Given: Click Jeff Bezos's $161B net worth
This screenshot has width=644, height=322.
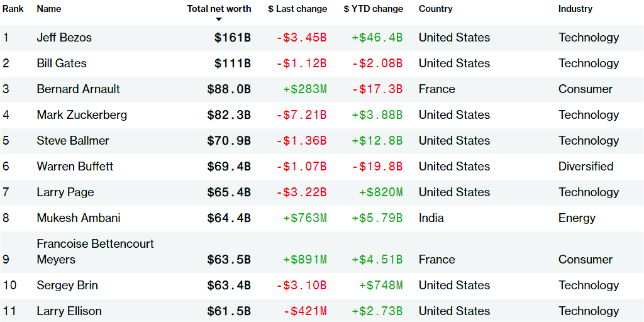Looking at the screenshot, I should click(x=232, y=38).
